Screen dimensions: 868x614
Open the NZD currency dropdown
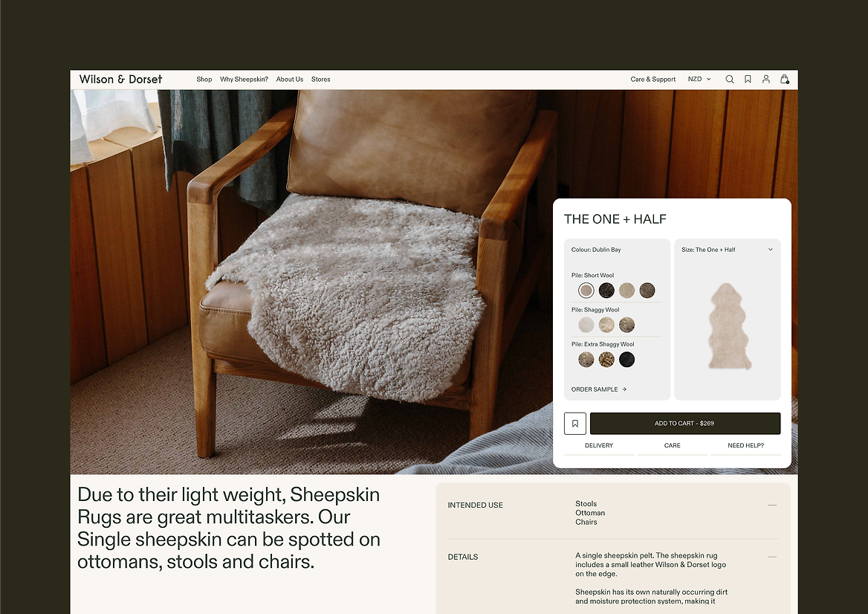click(x=699, y=80)
